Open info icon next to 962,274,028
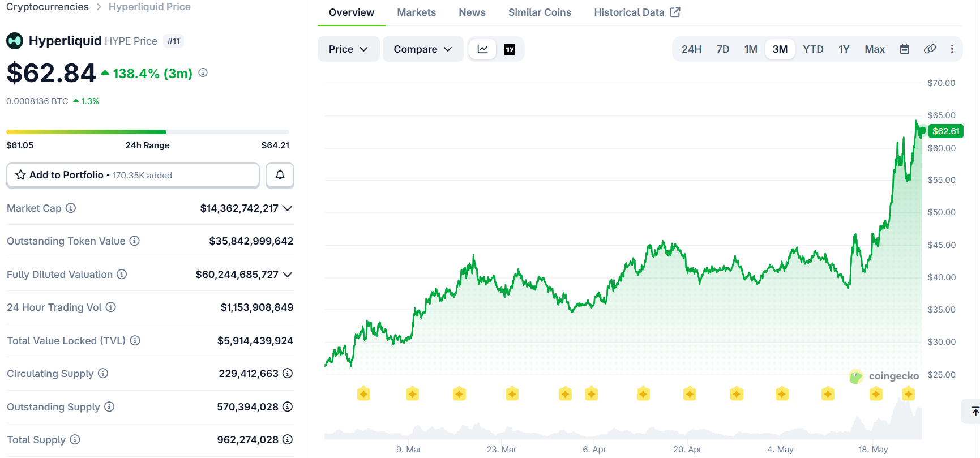Image resolution: width=980 pixels, height=458 pixels. pyautogui.click(x=288, y=439)
